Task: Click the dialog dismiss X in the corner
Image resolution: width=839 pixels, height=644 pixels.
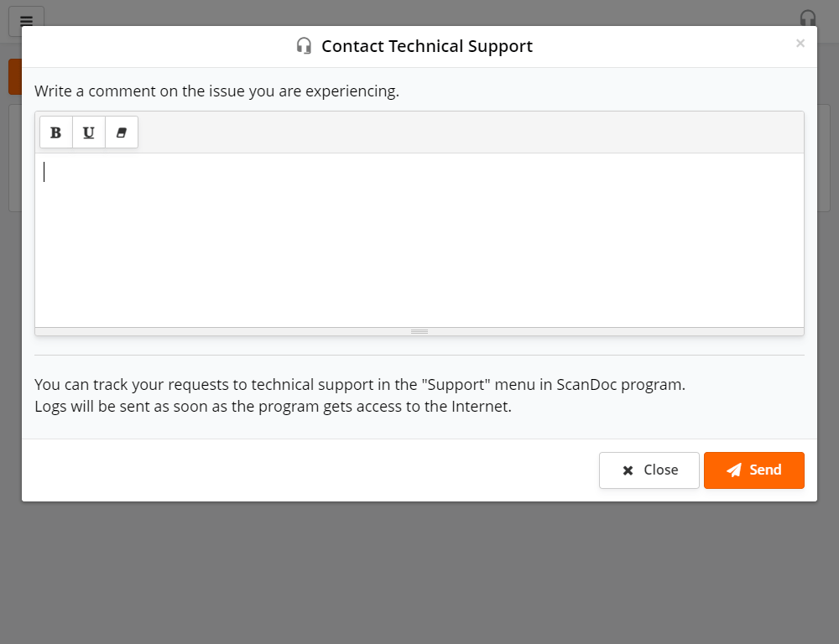Action: pos(800,43)
